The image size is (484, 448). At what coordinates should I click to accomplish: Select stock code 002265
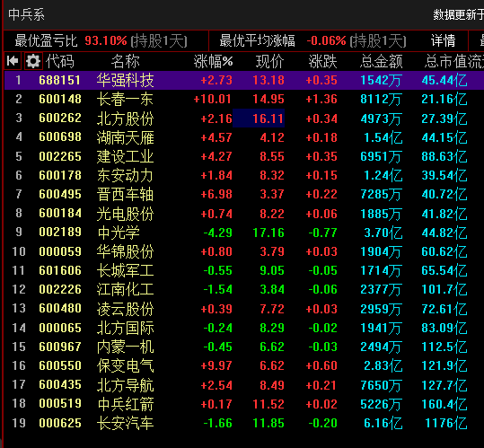60,156
